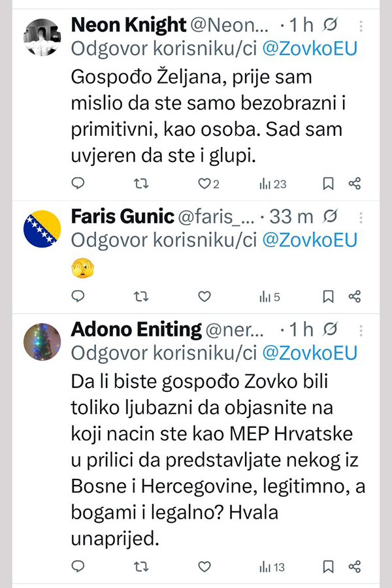Bookmark Neon Knight's tweet
This screenshot has width=392, height=588.
[329, 184]
